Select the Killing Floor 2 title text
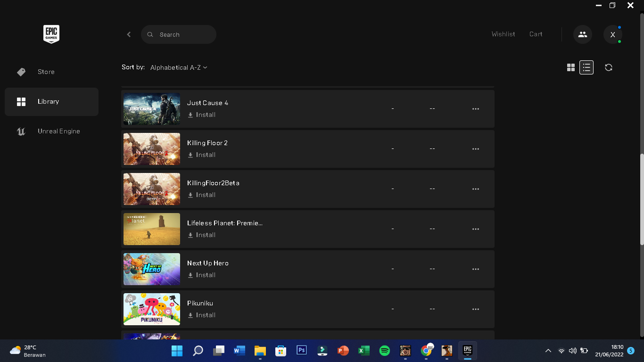Viewport: 644px width, 362px height. click(x=207, y=143)
